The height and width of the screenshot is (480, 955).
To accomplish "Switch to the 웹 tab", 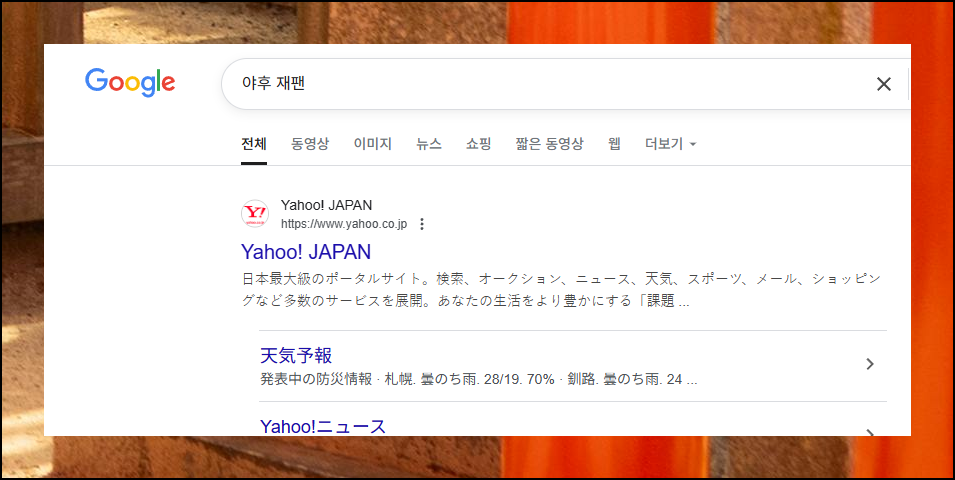I will click(614, 144).
